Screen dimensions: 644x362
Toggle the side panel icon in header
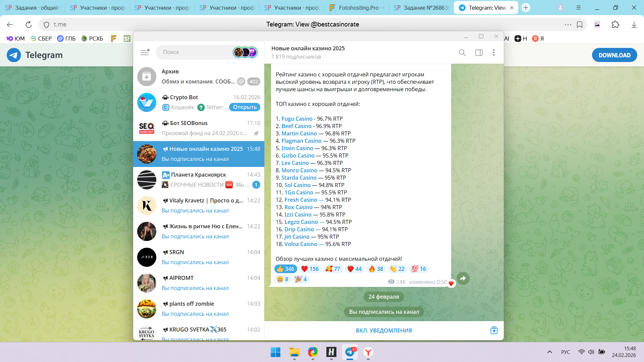point(479,53)
